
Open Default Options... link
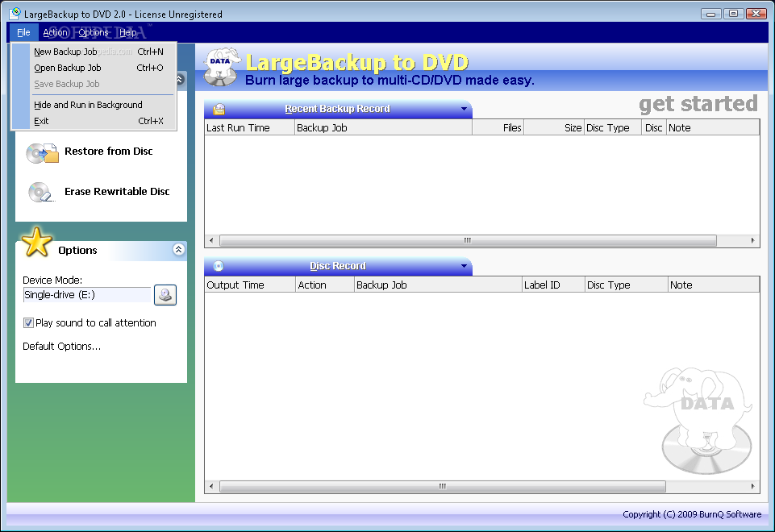tap(62, 347)
